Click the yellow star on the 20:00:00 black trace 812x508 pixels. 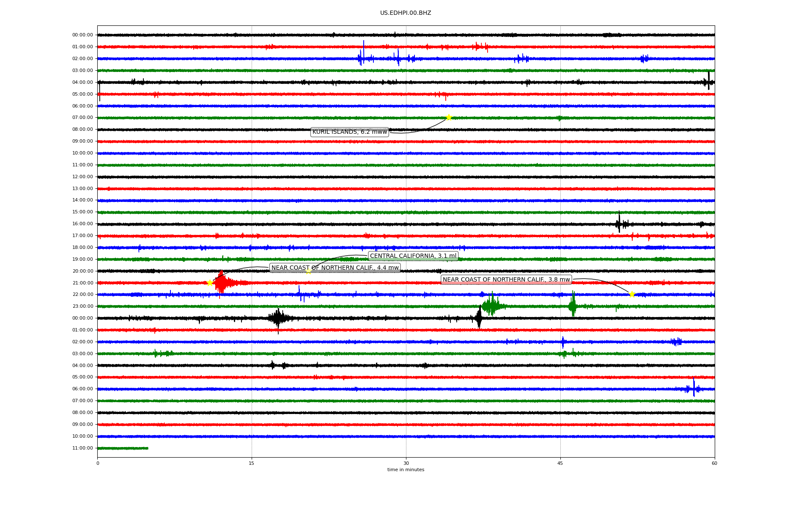pyautogui.click(x=308, y=271)
